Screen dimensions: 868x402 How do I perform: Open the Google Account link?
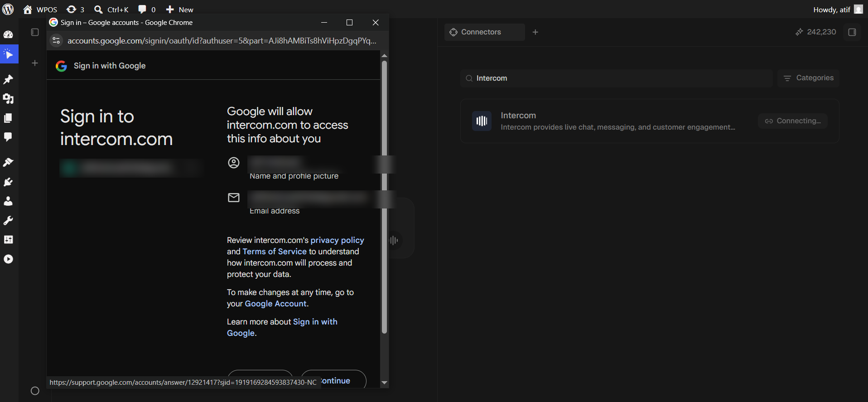coord(275,304)
